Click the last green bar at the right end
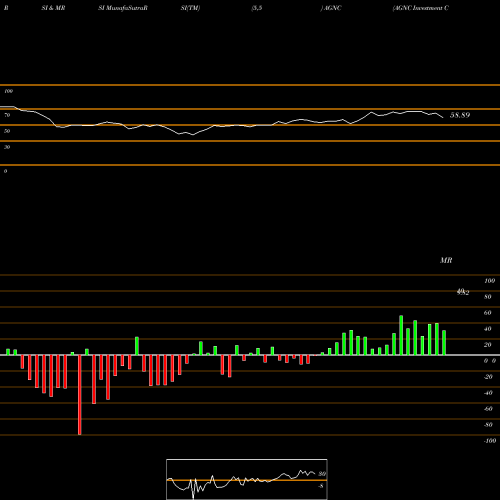Image resolution: width=500 pixels, height=500 pixels. (444, 343)
